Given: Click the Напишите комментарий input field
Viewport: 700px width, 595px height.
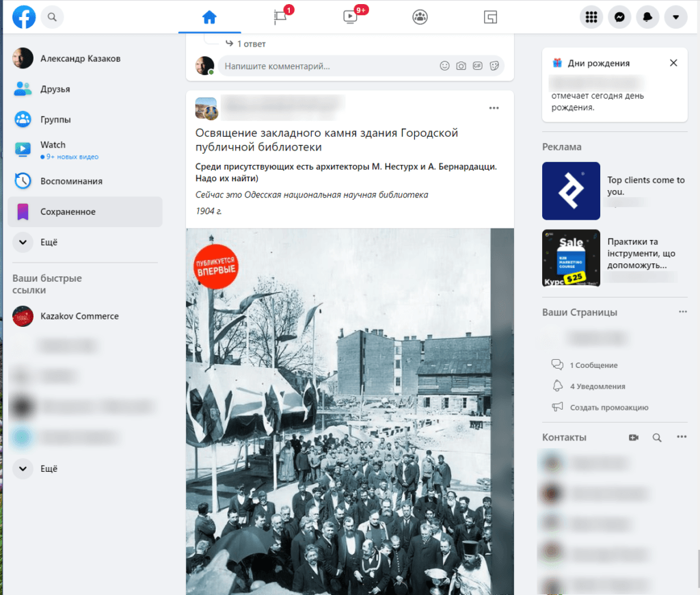Looking at the screenshot, I should [x=328, y=66].
